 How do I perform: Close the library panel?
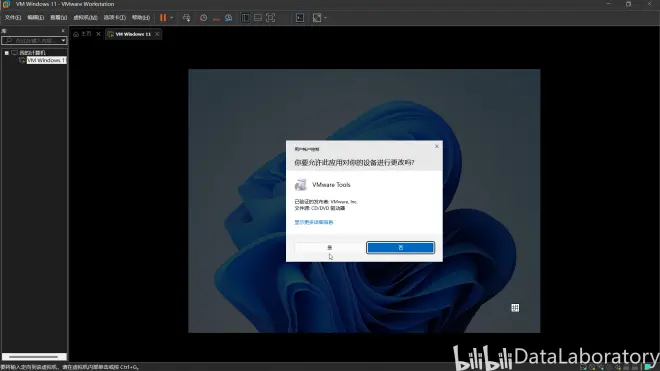point(63,31)
